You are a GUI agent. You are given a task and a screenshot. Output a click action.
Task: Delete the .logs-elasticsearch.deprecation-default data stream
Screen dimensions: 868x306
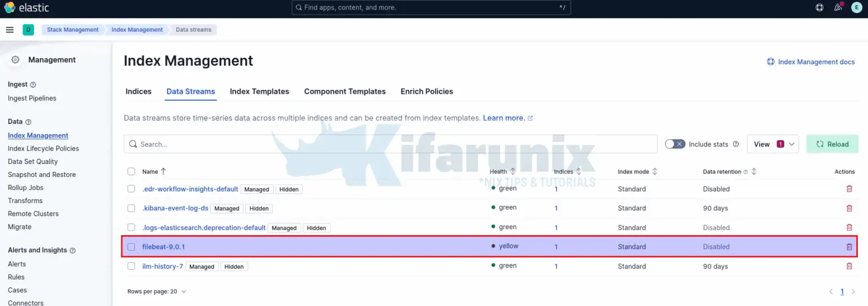coord(849,227)
